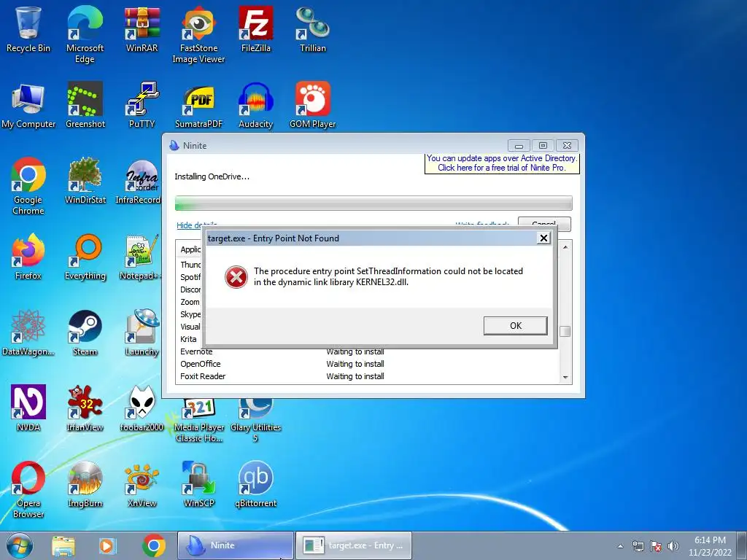
Task: Click the Ninite installation progress bar
Action: 373,203
